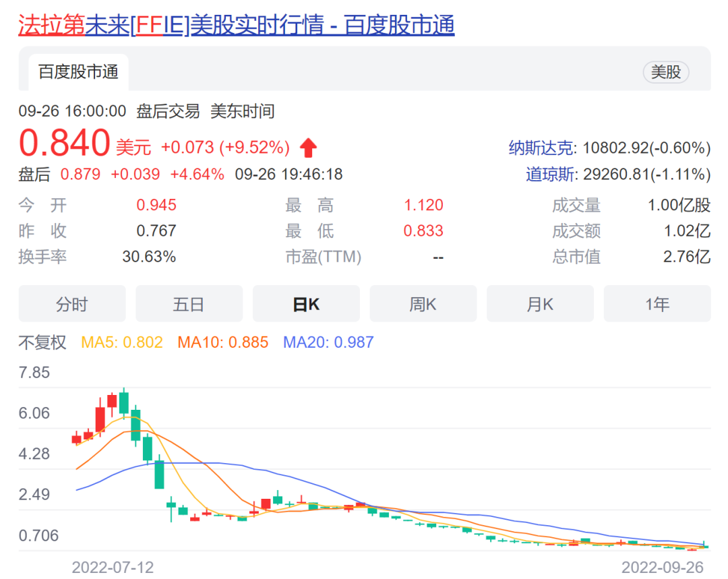
Task: Click the MA10: 0.885 indicator label
Action: 223,342
